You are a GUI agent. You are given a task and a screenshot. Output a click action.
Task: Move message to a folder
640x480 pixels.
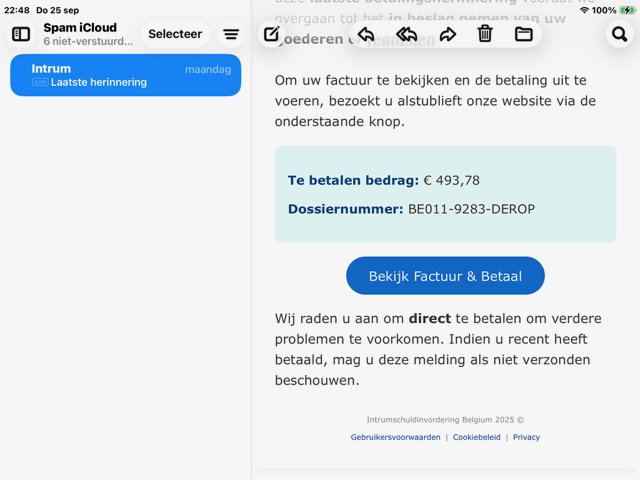524,34
